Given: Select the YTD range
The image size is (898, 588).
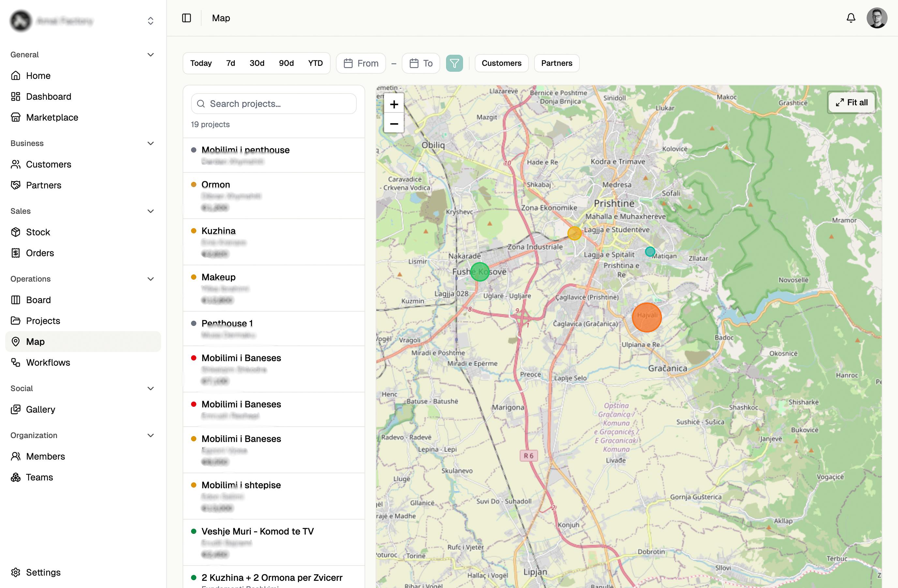Looking at the screenshot, I should pos(315,63).
